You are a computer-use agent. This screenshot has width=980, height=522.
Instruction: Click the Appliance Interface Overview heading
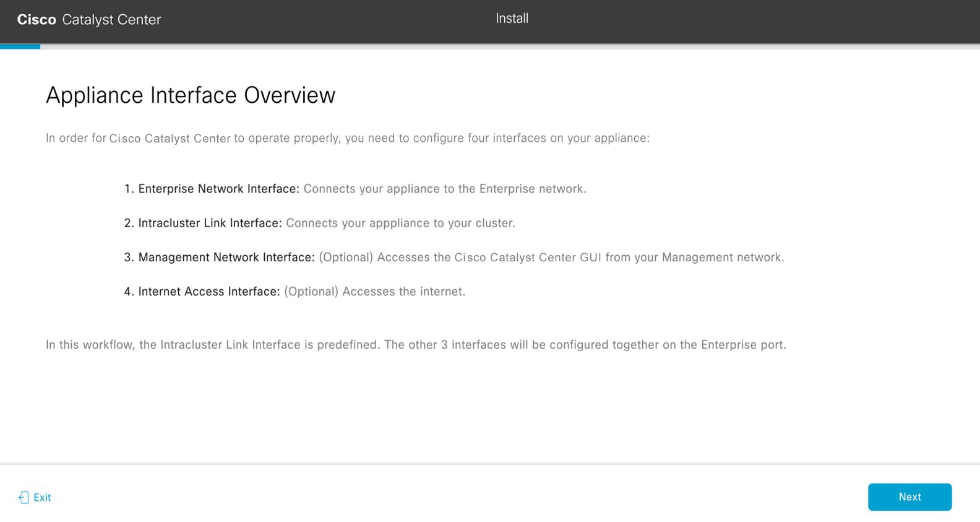191,95
